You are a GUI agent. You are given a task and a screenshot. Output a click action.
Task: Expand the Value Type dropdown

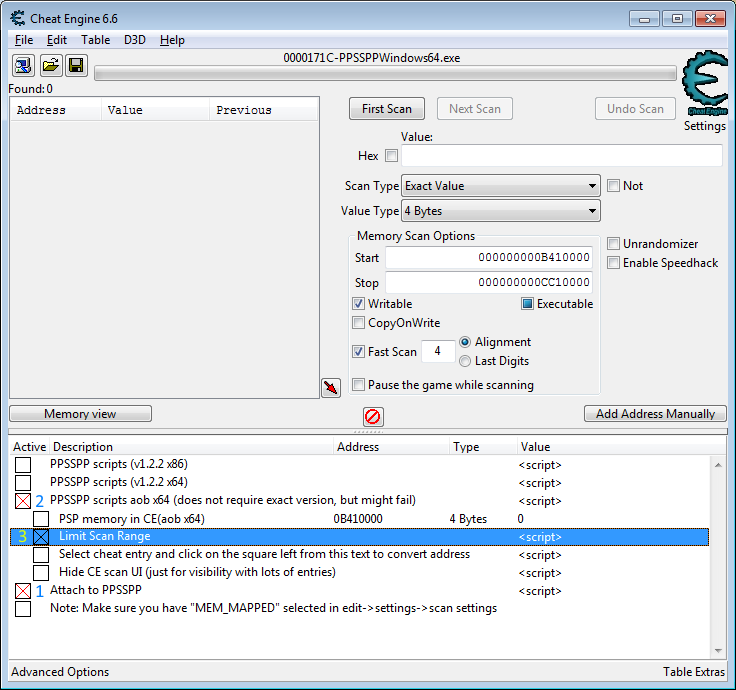(x=500, y=211)
